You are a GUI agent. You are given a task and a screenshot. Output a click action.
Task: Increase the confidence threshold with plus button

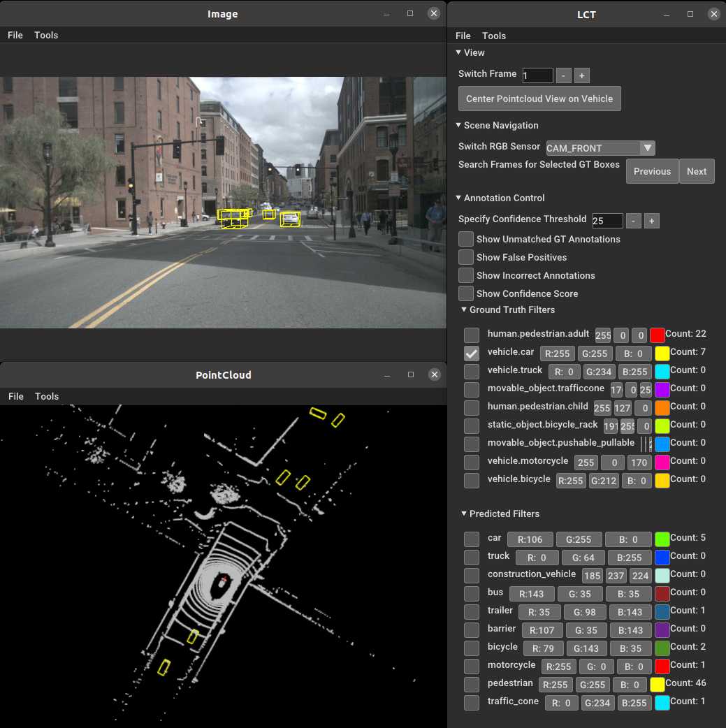click(651, 221)
